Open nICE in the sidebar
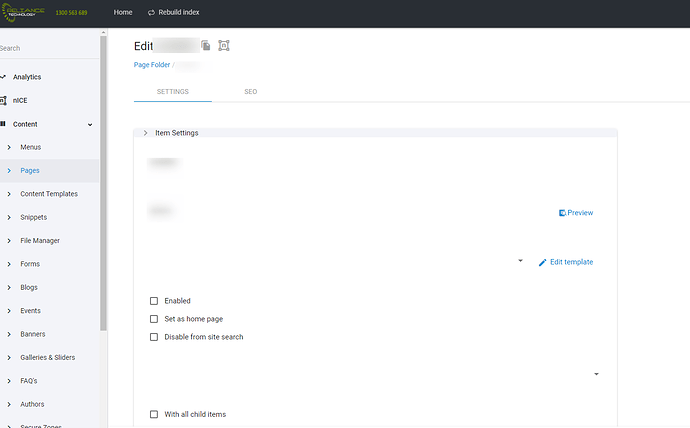690x428 pixels. pyautogui.click(x=20, y=101)
